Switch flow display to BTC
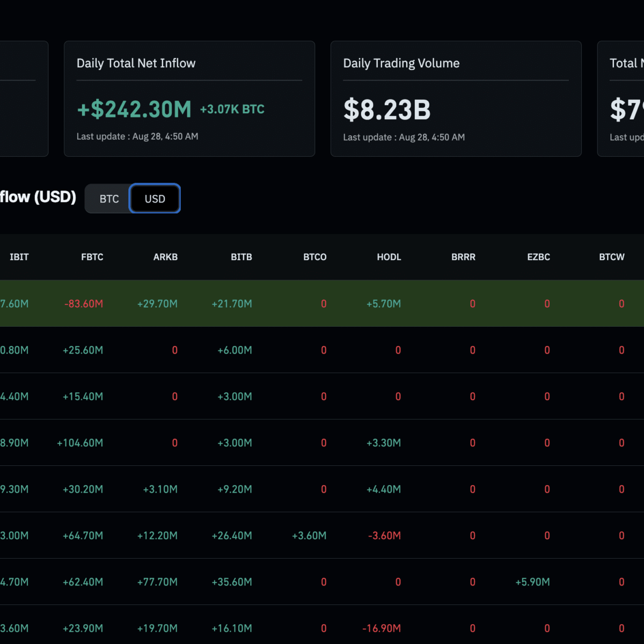The width and height of the screenshot is (644, 644). [109, 199]
